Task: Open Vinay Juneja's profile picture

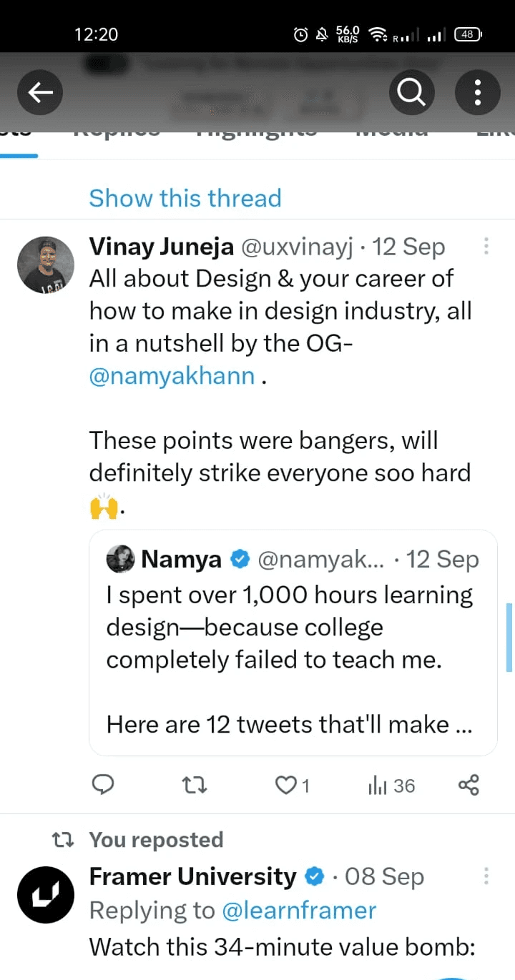Action: (x=46, y=264)
